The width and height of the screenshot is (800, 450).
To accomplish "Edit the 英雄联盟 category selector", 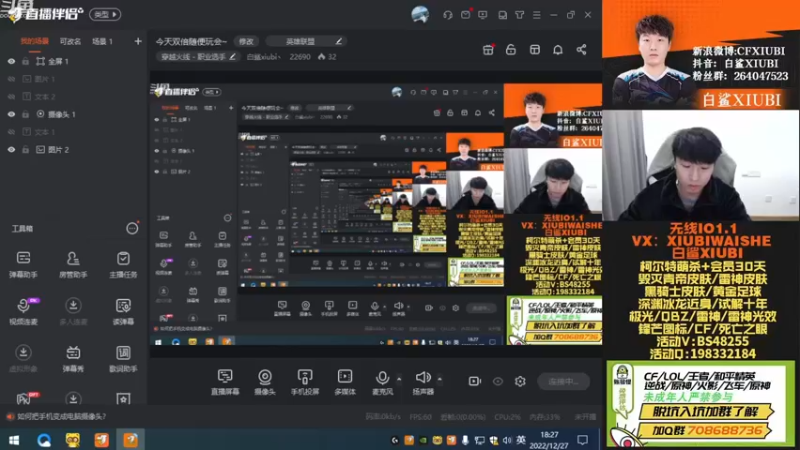I will (x=308, y=41).
